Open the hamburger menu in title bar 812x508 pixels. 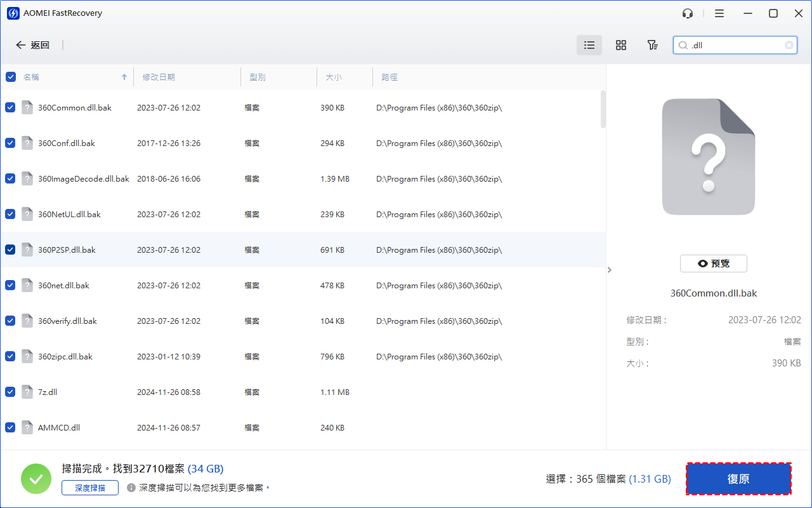pos(719,13)
